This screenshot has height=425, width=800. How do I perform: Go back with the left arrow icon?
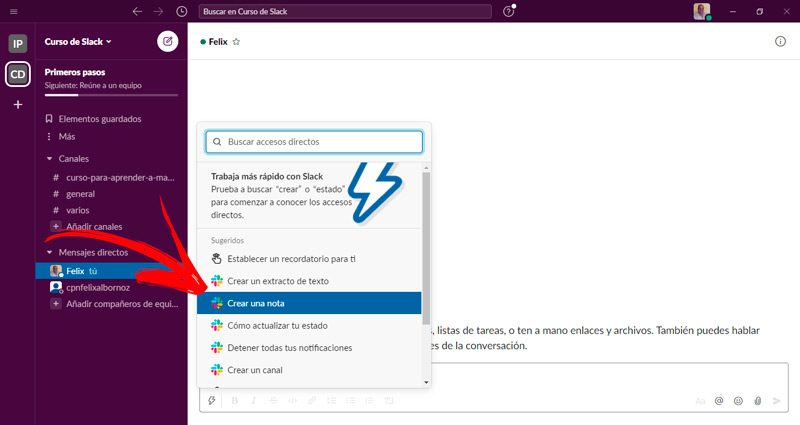point(137,11)
